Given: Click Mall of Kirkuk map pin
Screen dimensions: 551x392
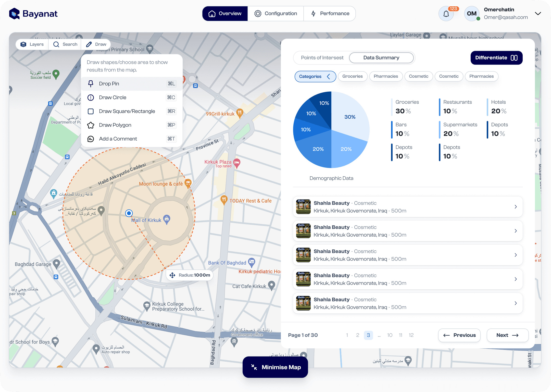Looking at the screenshot, I should click(167, 219).
